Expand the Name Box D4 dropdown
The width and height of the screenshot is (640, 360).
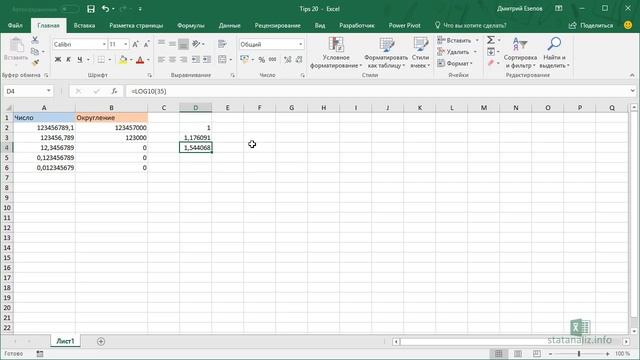tap(49, 91)
